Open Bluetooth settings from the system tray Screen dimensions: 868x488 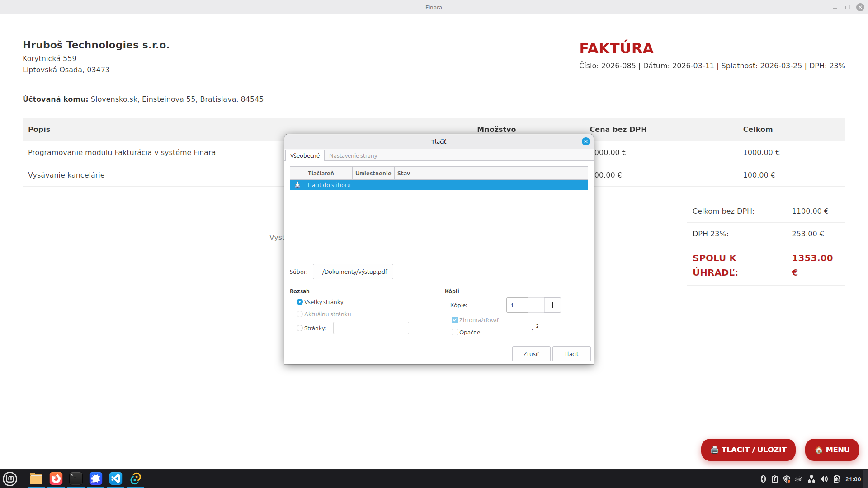tap(764, 479)
